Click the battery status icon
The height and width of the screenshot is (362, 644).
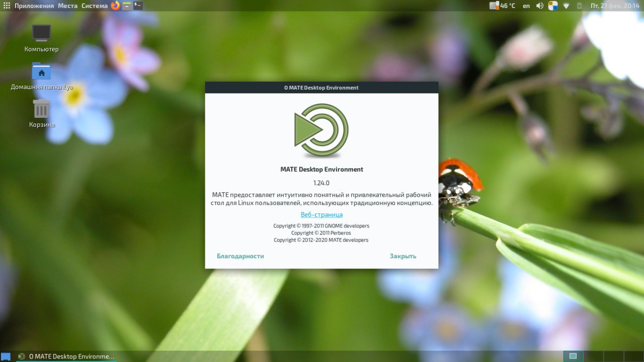(x=579, y=6)
